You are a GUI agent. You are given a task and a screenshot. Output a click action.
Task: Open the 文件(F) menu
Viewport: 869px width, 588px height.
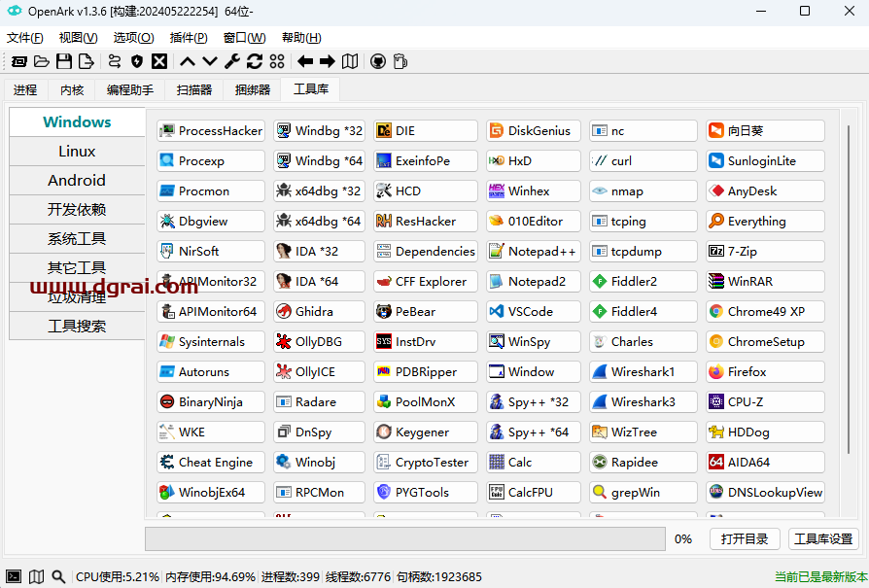point(25,38)
